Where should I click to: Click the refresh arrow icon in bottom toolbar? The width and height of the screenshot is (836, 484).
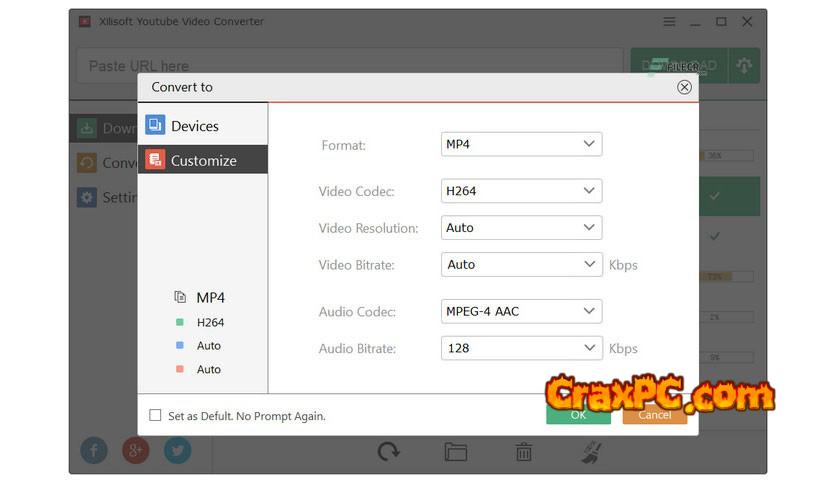pyautogui.click(x=389, y=452)
